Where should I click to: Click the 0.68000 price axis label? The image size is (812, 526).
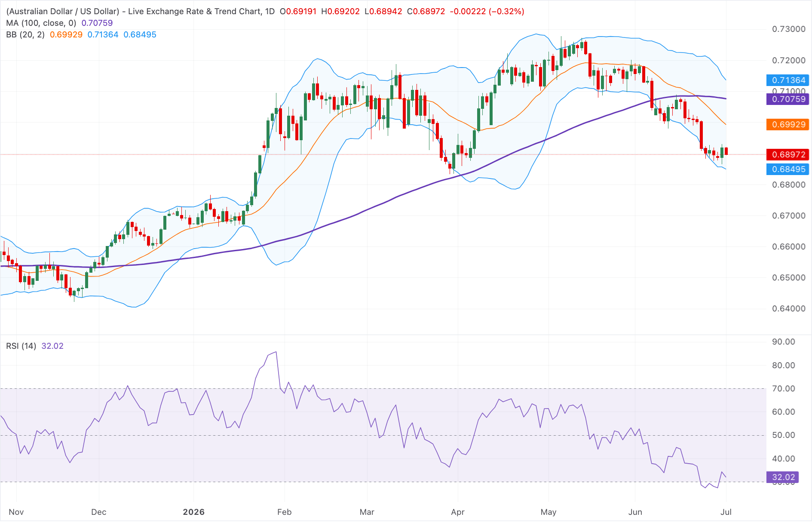(x=789, y=185)
